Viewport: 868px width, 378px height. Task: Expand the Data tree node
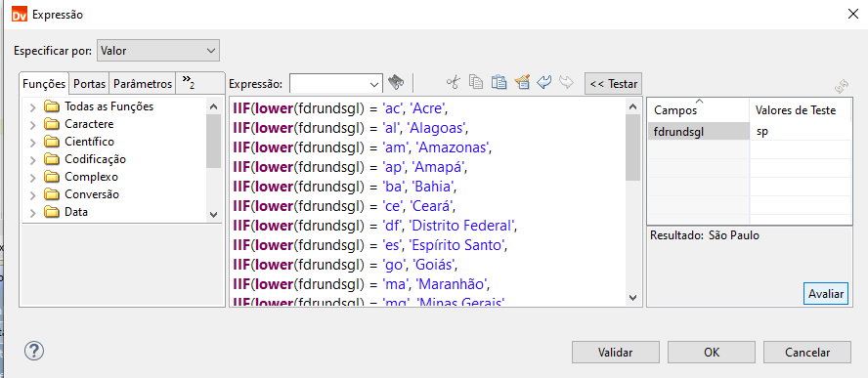33,212
